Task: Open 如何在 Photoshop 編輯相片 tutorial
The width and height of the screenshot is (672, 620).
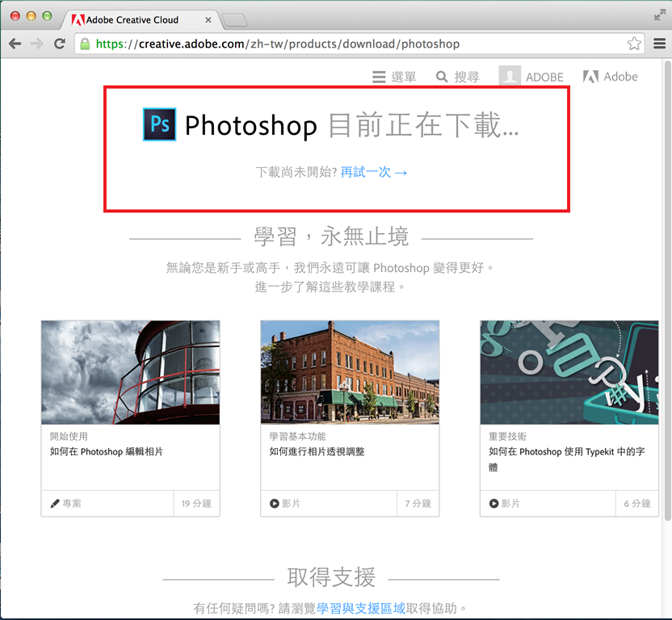Action: point(107,451)
